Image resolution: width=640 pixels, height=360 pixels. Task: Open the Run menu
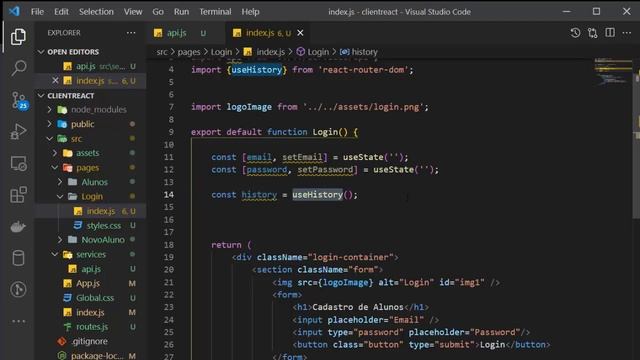tap(181, 11)
